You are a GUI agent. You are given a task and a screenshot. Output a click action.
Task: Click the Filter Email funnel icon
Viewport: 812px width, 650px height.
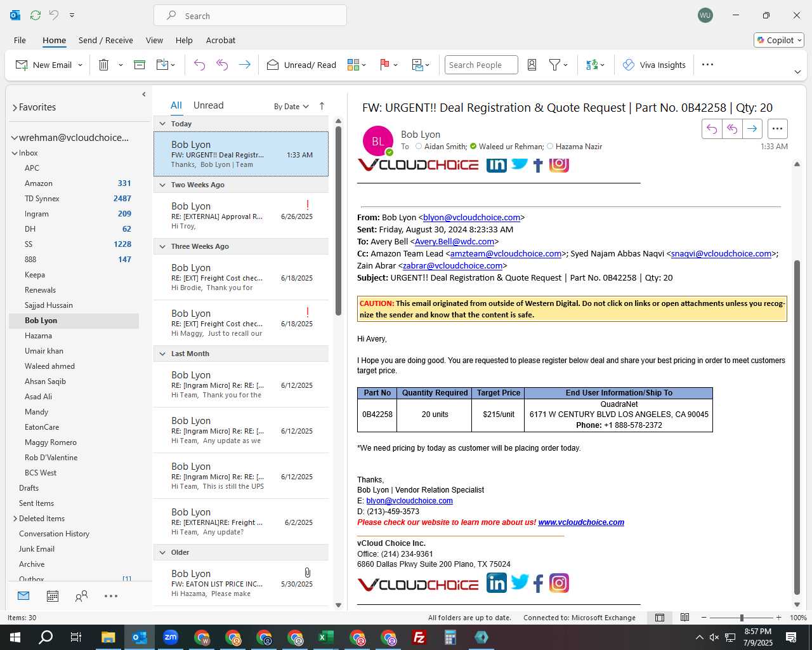(x=554, y=65)
